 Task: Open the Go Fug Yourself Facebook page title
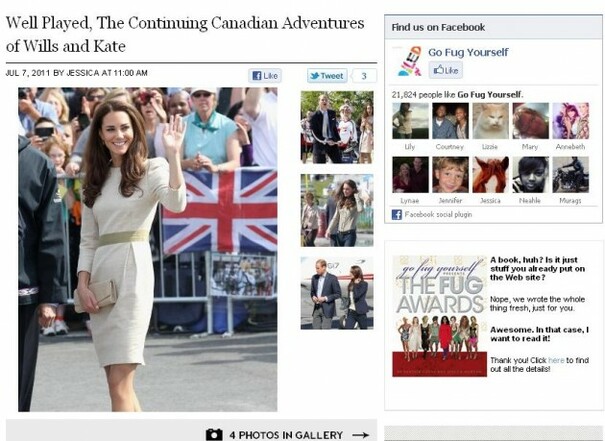[468, 52]
